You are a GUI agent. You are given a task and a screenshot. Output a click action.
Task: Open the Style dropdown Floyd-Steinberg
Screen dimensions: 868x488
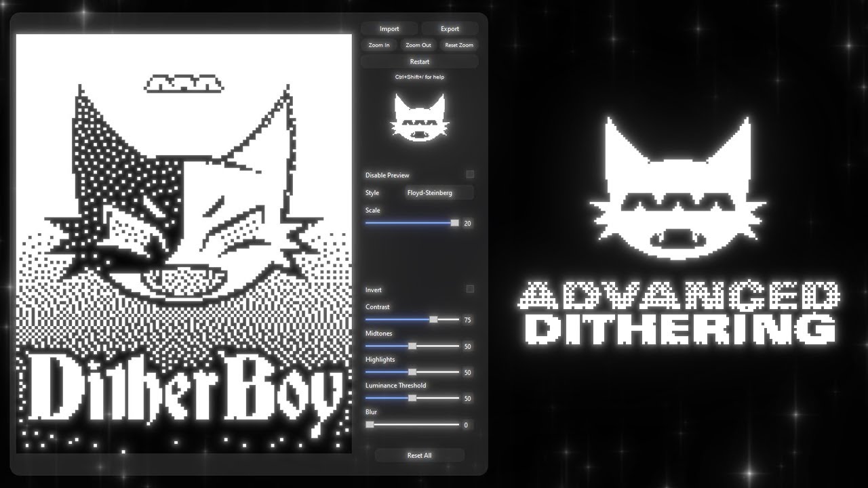tap(439, 193)
